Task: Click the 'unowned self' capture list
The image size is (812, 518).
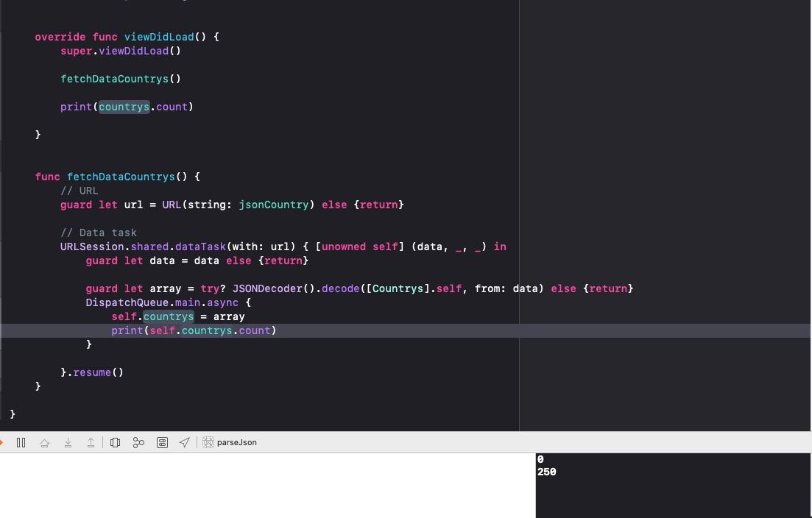Action: coord(359,246)
